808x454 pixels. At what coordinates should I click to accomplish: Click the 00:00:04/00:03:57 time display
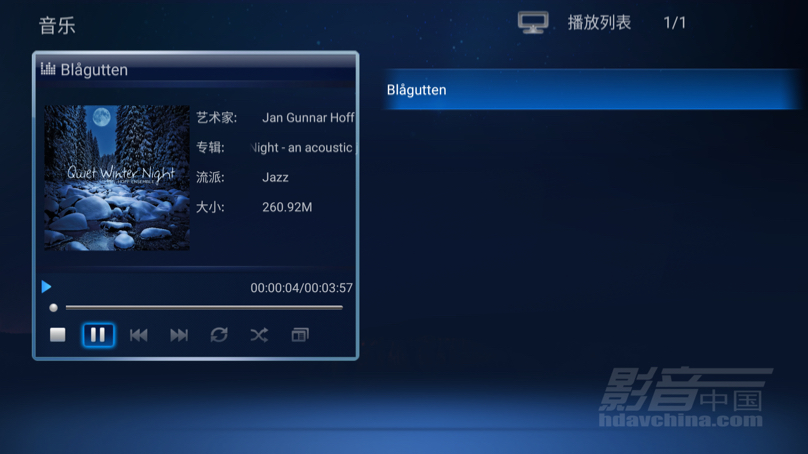pyautogui.click(x=301, y=288)
